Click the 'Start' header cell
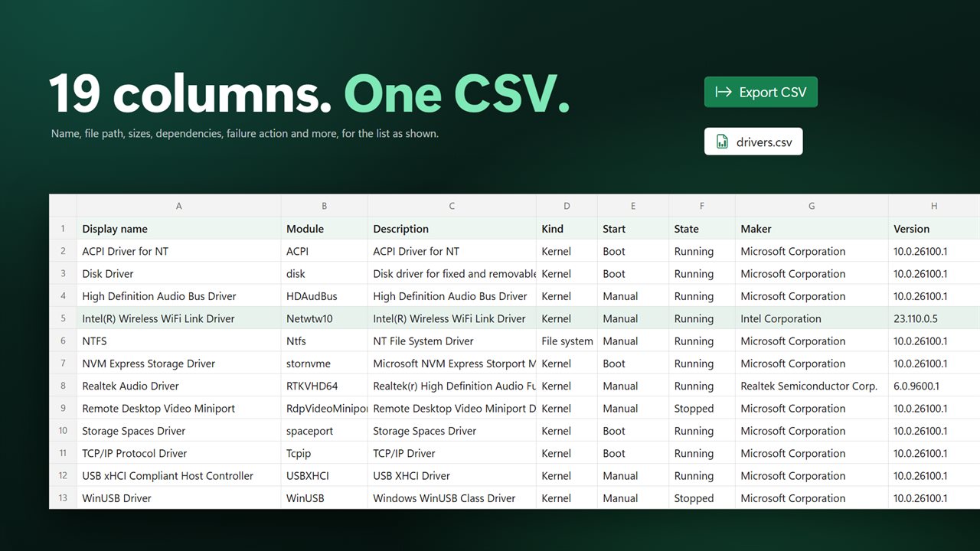 click(633, 229)
